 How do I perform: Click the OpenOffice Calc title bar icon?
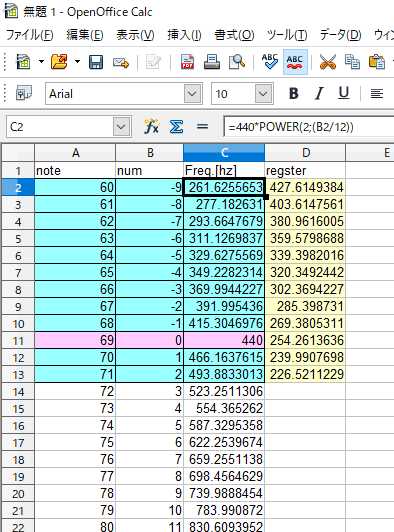click(x=11, y=11)
